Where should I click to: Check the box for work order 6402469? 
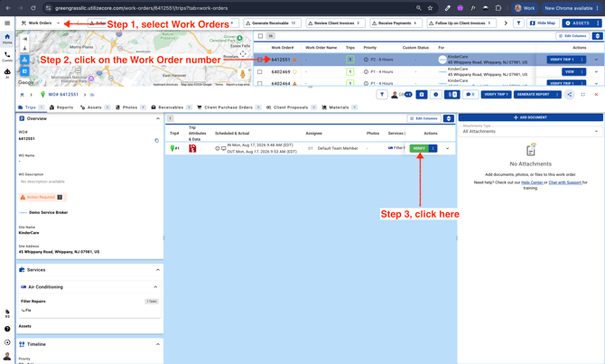(260, 71)
